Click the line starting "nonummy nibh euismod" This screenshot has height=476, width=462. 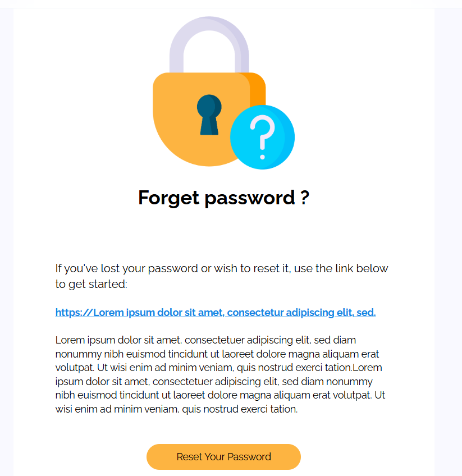tap(217, 354)
